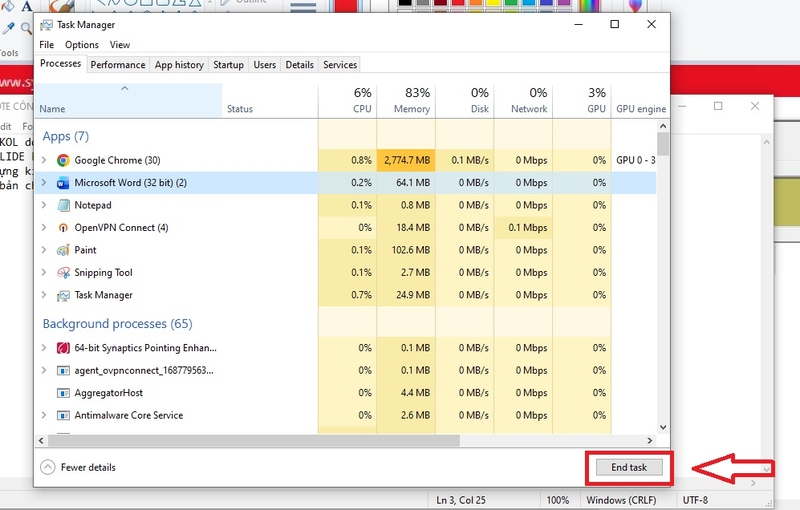This screenshot has height=510, width=800.
Task: Click the process list vertical scrollbar thumb
Action: point(663,143)
